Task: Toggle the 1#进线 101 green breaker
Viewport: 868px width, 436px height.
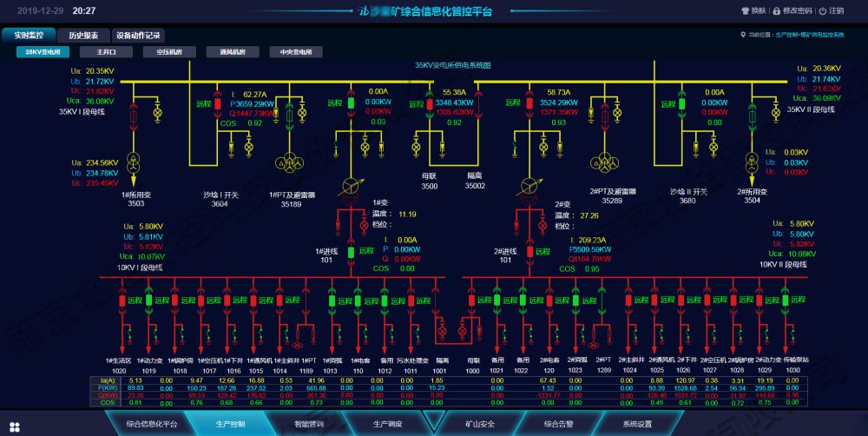Action: (351, 252)
